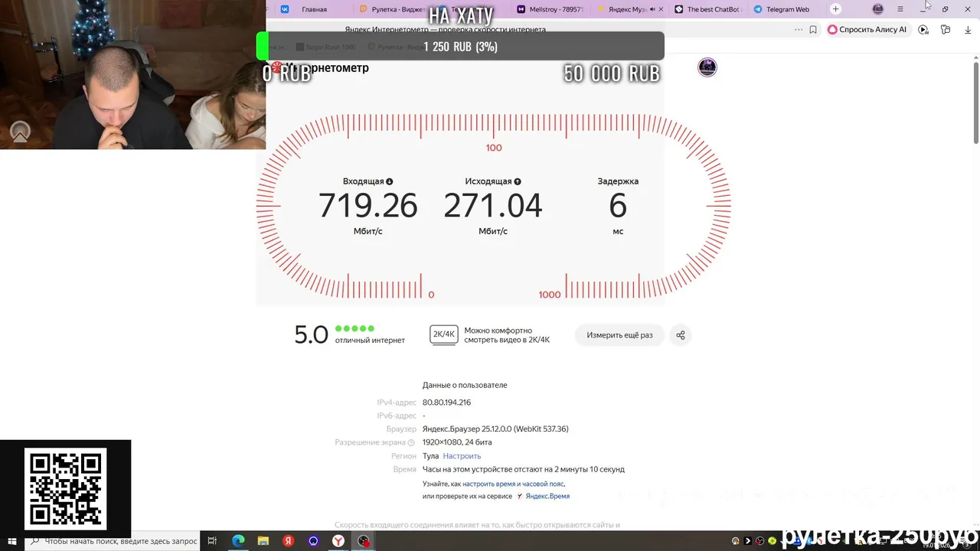Click Измерить ещё раз button

pyautogui.click(x=619, y=335)
